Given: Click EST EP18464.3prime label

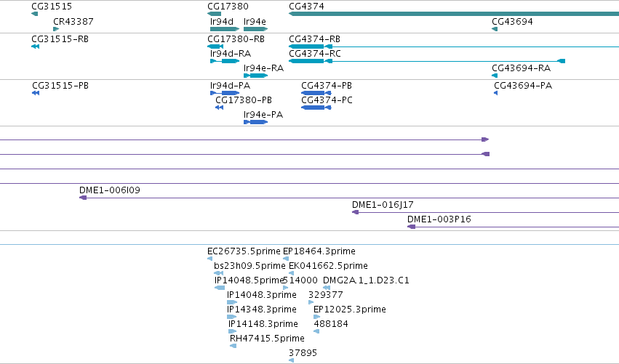Looking at the screenshot, I should click(x=319, y=251).
